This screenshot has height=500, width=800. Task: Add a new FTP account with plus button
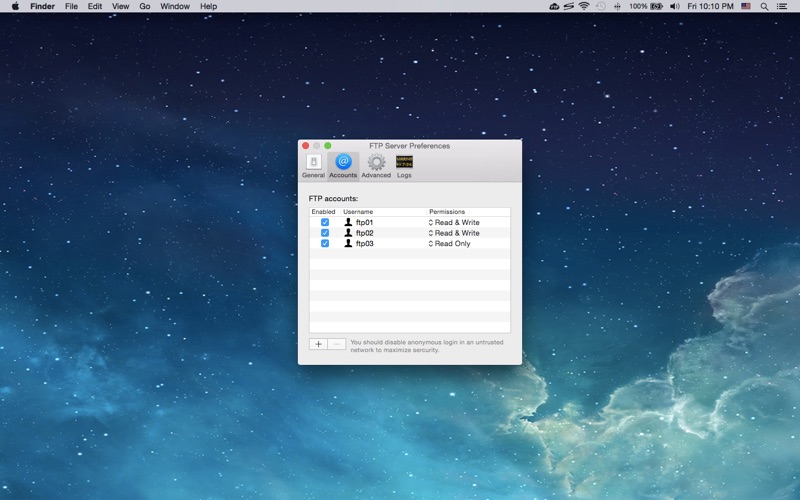pos(318,344)
